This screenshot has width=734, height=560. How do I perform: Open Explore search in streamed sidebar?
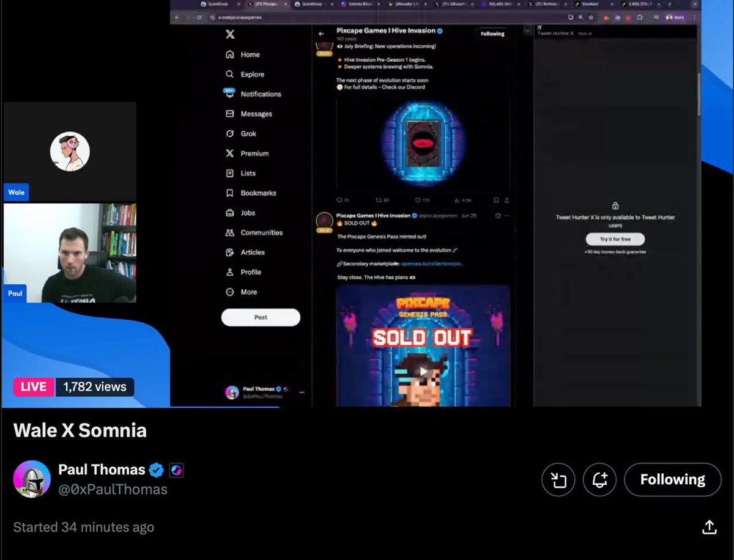pos(245,74)
